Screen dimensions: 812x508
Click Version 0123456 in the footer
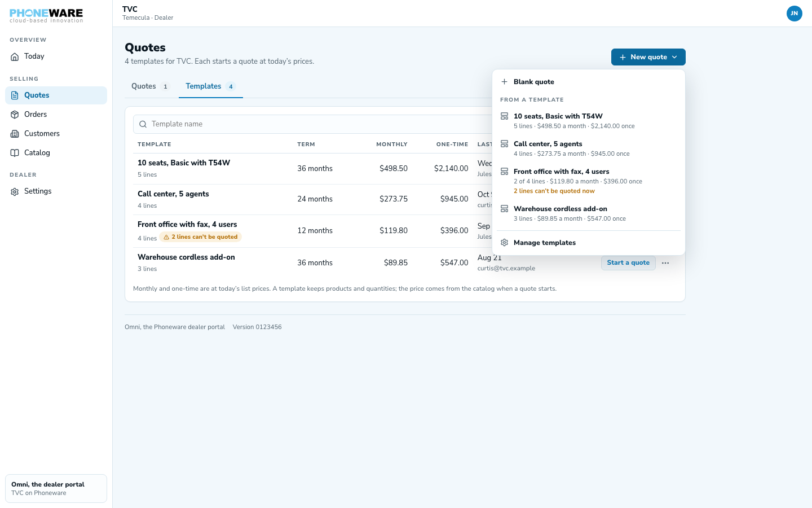coord(257,327)
